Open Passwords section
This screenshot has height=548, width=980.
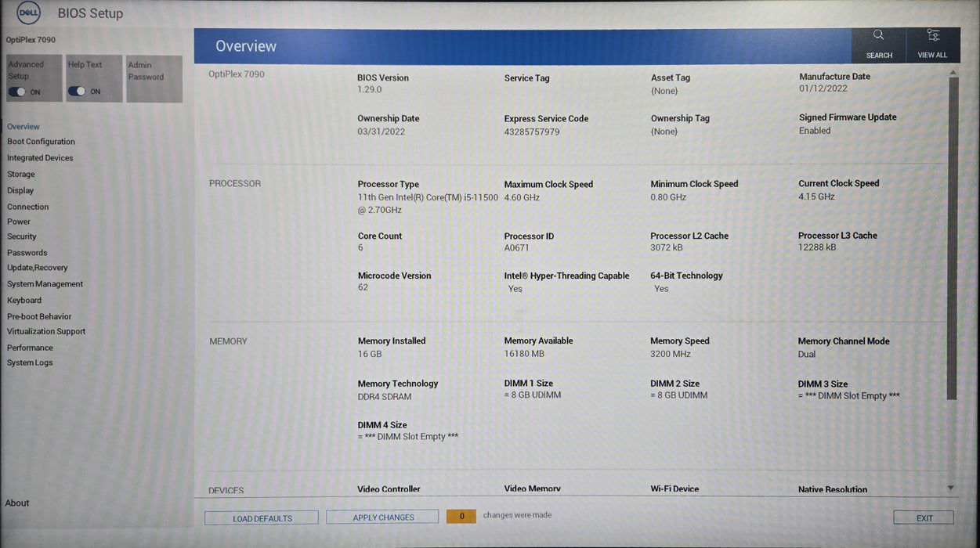[27, 253]
